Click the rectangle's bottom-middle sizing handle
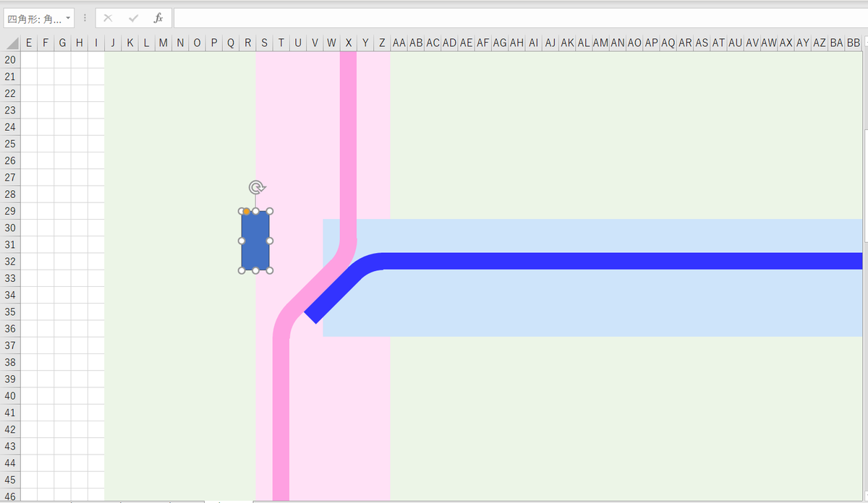 tap(256, 270)
